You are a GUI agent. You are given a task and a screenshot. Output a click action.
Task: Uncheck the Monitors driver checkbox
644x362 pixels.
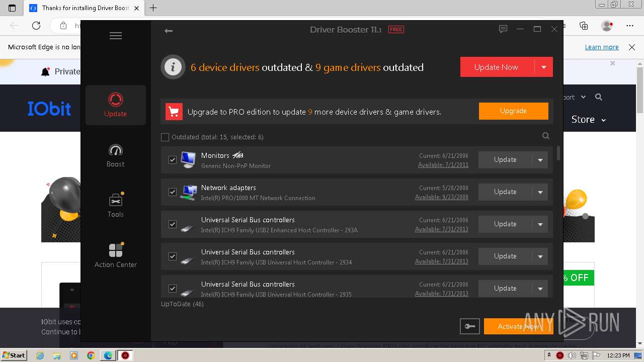[173, 160]
